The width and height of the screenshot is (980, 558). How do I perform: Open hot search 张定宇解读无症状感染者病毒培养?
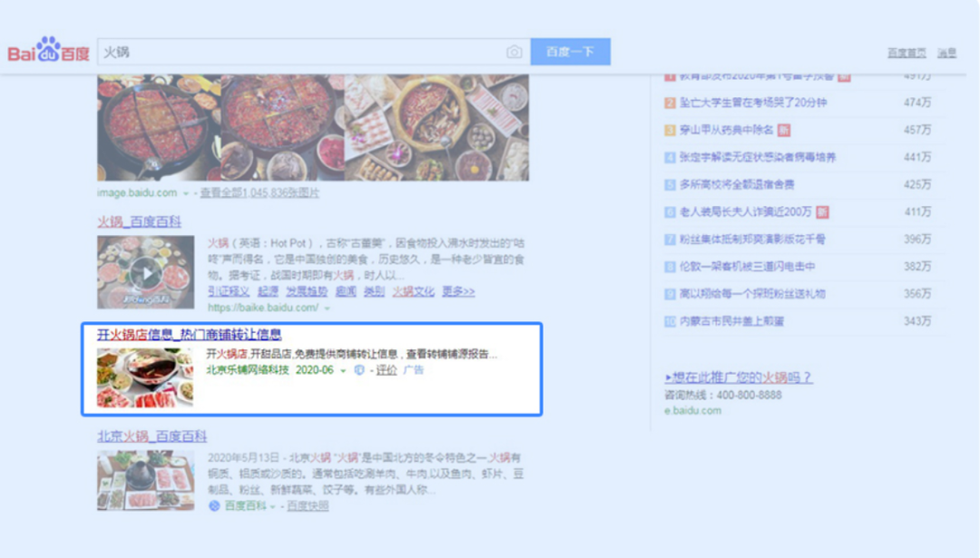[x=758, y=157]
